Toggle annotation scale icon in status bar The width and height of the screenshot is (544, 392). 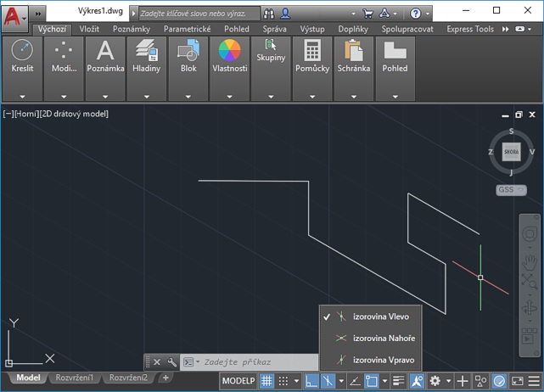417,381
